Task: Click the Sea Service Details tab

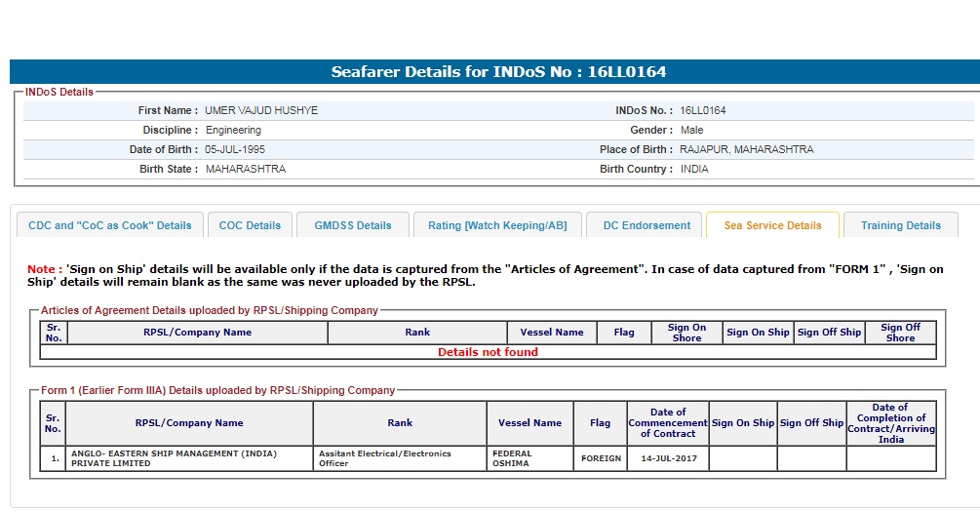Action: coord(772,225)
